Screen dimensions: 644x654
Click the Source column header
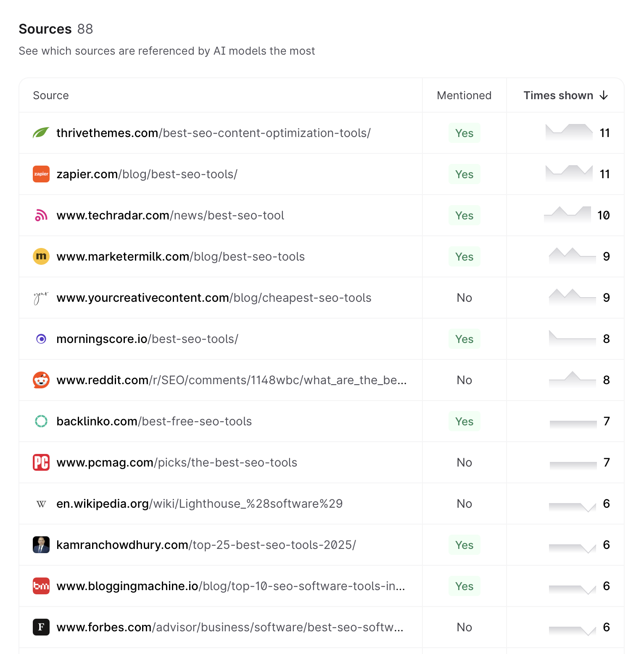tap(51, 95)
